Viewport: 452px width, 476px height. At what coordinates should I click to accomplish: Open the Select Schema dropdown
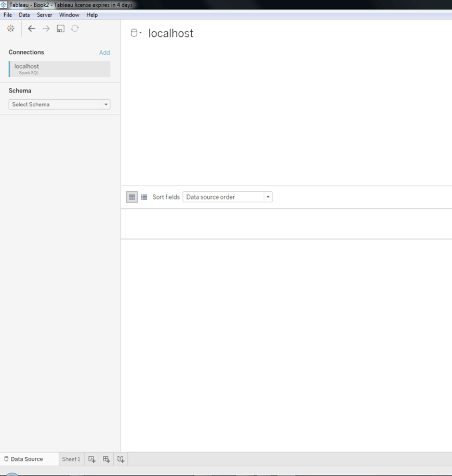60,104
